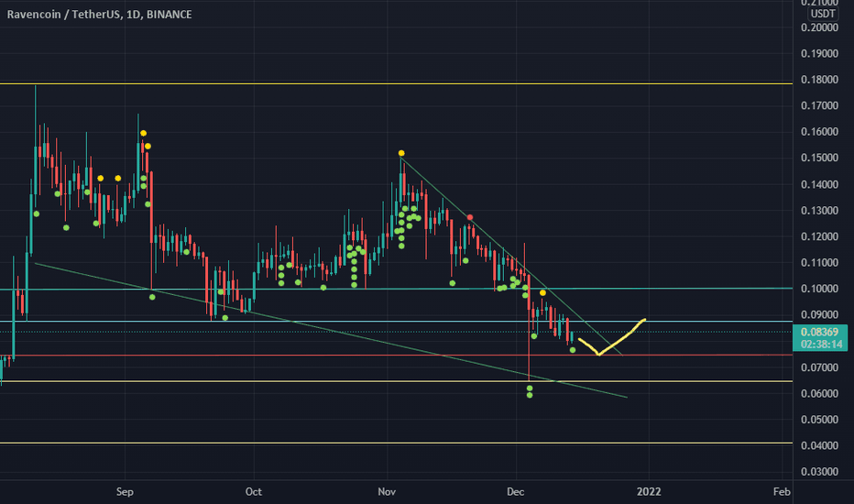Click the 0.04000 price axis label
This screenshot has height=504, width=854.
point(819,445)
